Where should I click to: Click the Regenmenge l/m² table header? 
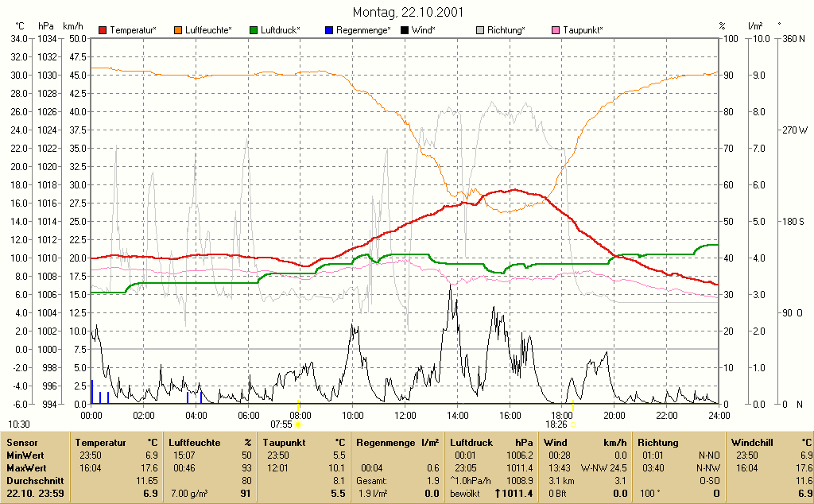tap(397, 443)
